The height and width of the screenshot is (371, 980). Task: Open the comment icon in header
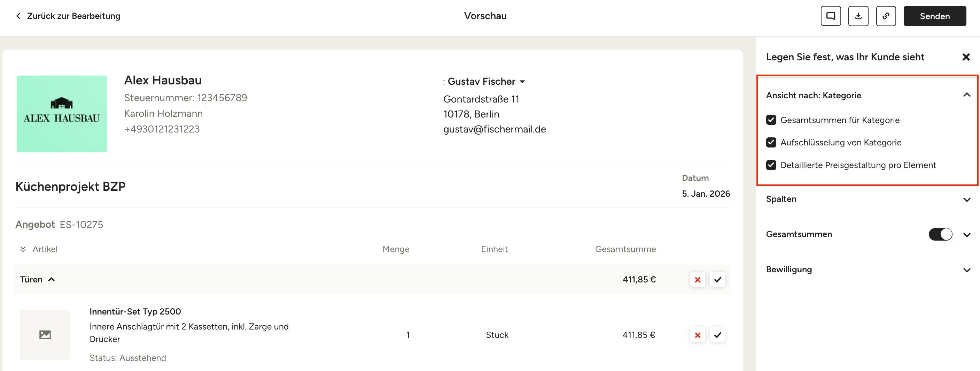831,16
